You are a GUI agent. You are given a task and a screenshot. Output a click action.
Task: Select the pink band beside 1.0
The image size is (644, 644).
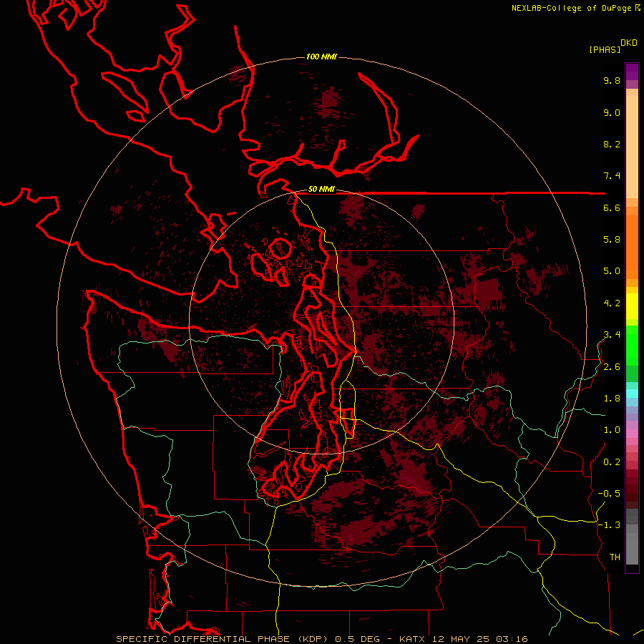tap(632, 433)
